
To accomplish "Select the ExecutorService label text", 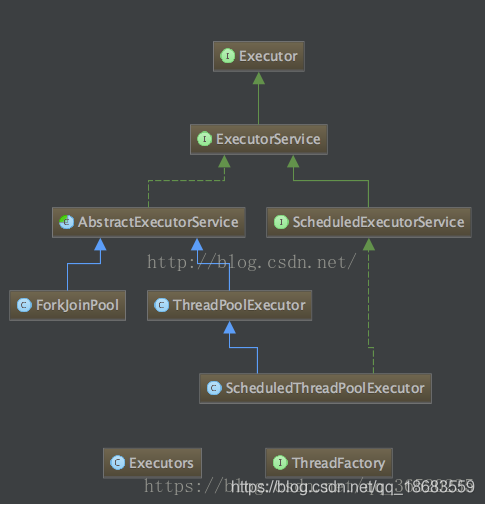I will tap(268, 139).
